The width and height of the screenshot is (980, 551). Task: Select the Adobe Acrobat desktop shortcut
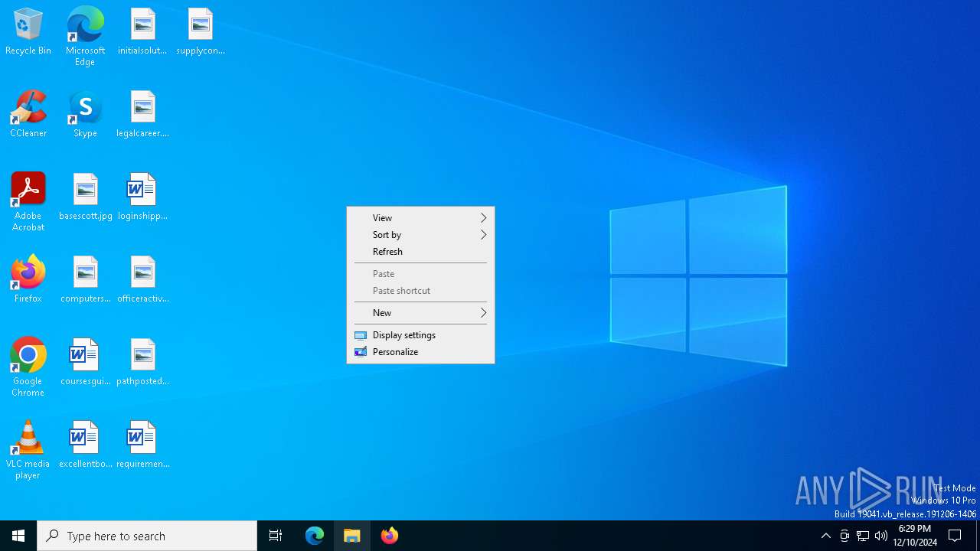click(x=28, y=202)
